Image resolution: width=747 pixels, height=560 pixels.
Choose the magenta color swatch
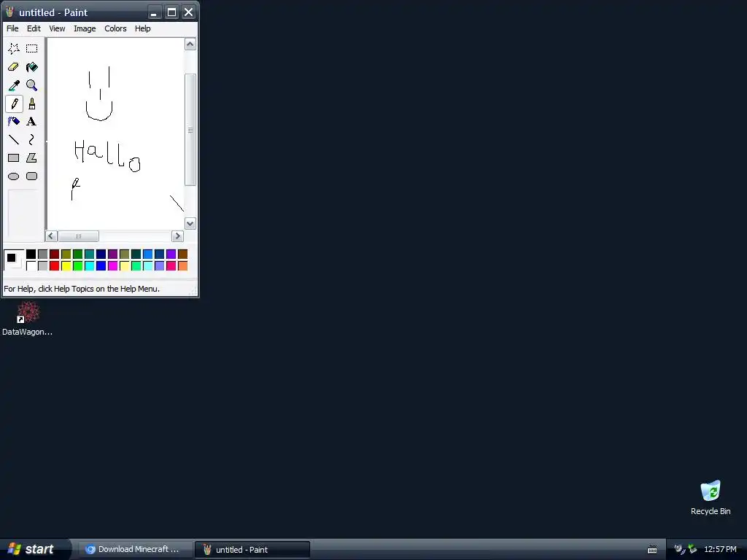113,265
